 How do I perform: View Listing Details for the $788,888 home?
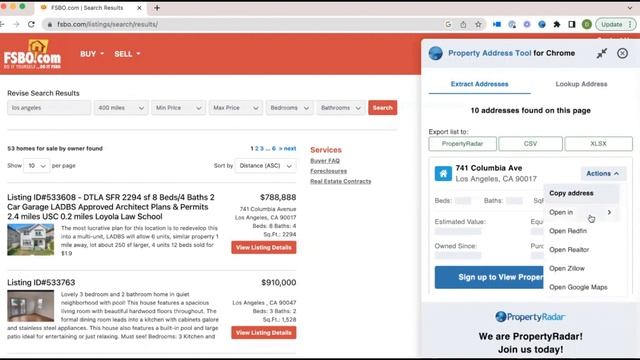(264, 247)
